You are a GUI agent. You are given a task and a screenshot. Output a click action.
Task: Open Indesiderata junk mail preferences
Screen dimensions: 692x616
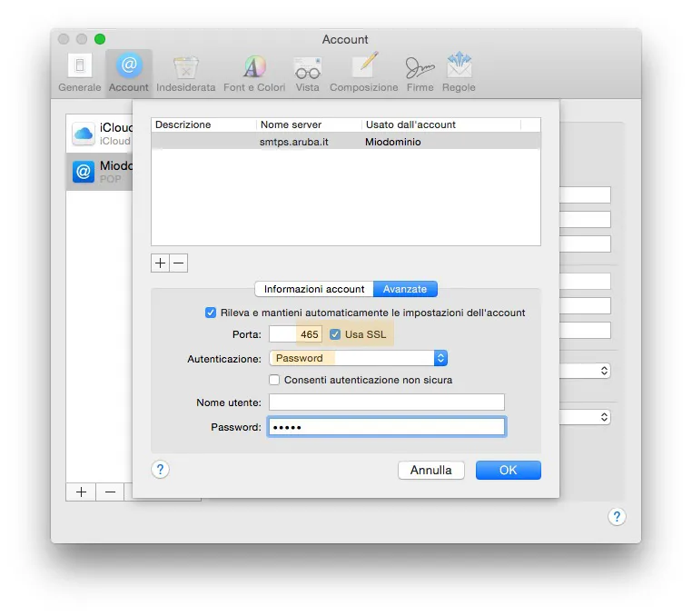pyautogui.click(x=186, y=72)
